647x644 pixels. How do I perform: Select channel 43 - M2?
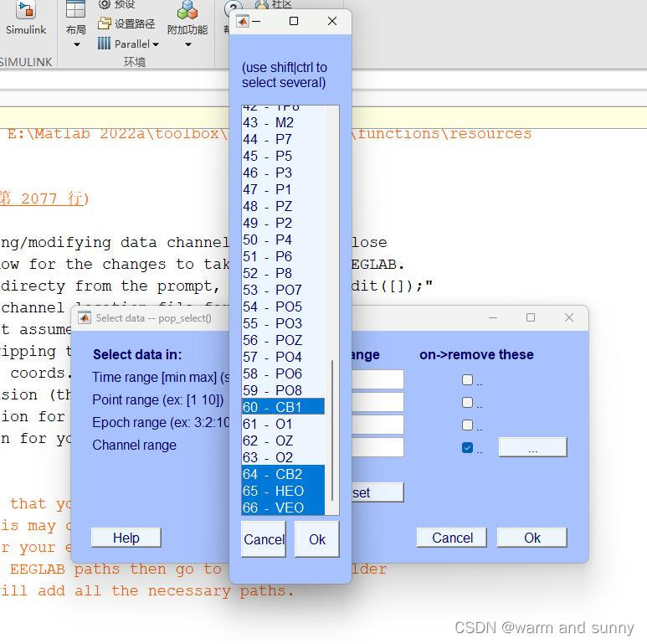[283, 122]
